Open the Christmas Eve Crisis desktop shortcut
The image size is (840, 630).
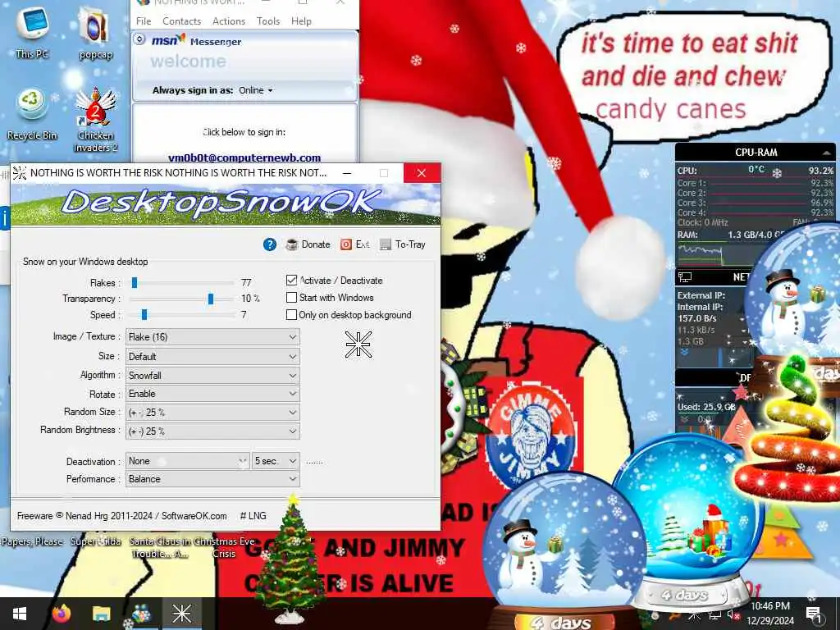[224, 547]
